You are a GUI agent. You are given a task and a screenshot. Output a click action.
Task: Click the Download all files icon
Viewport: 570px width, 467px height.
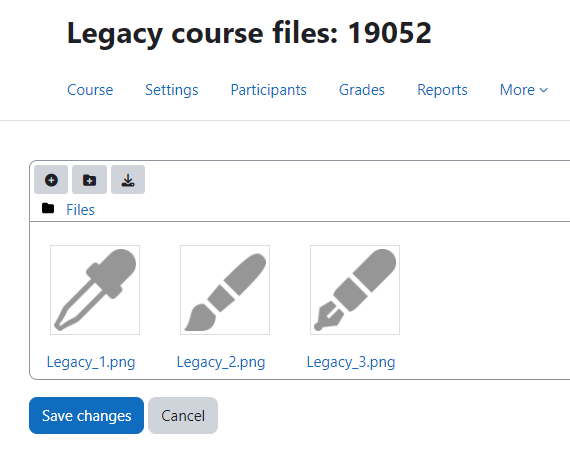(x=128, y=180)
